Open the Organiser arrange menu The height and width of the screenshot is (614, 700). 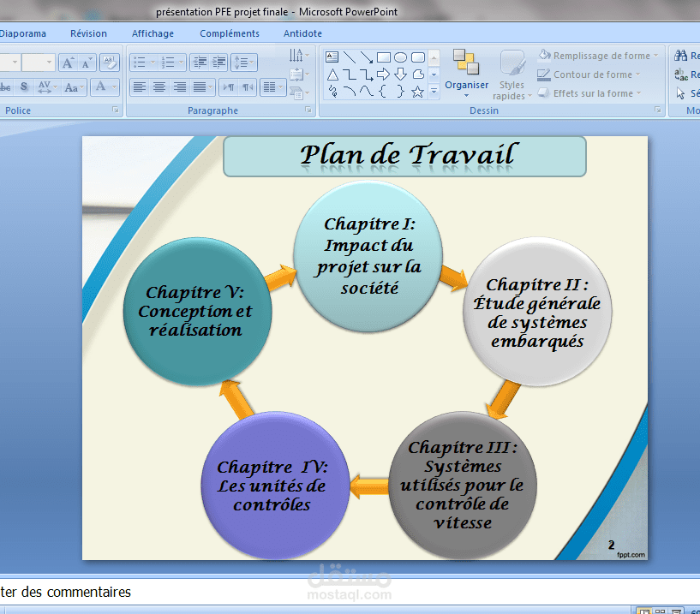(466, 74)
